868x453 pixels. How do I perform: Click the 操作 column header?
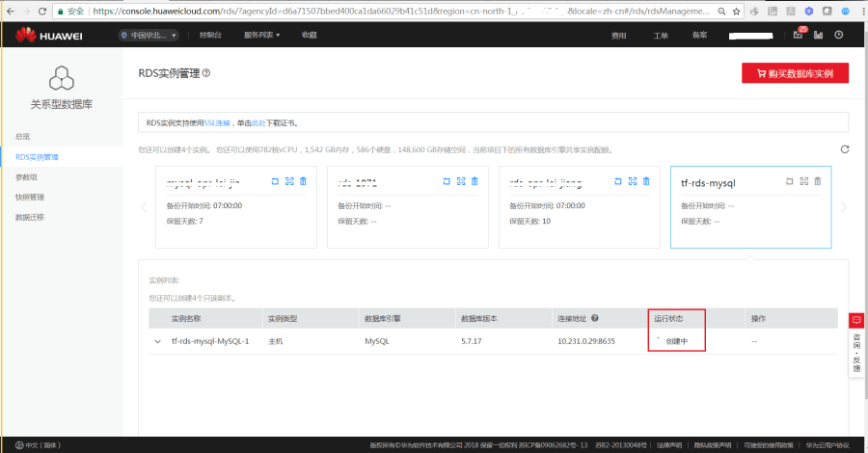[x=758, y=319]
